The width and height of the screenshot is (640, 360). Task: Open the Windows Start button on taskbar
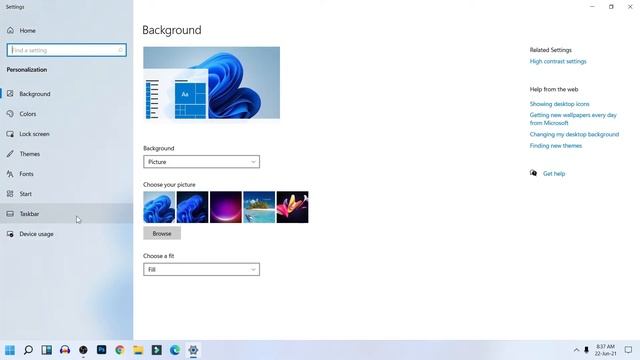coord(10,350)
